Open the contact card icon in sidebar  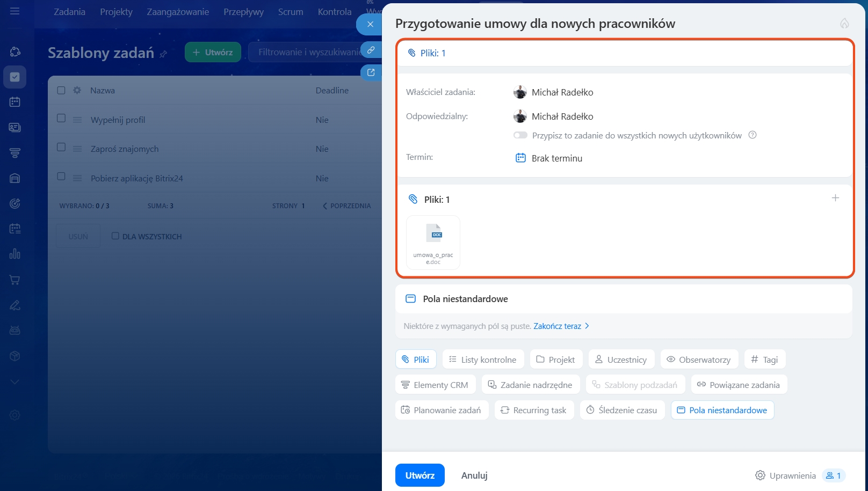15,127
